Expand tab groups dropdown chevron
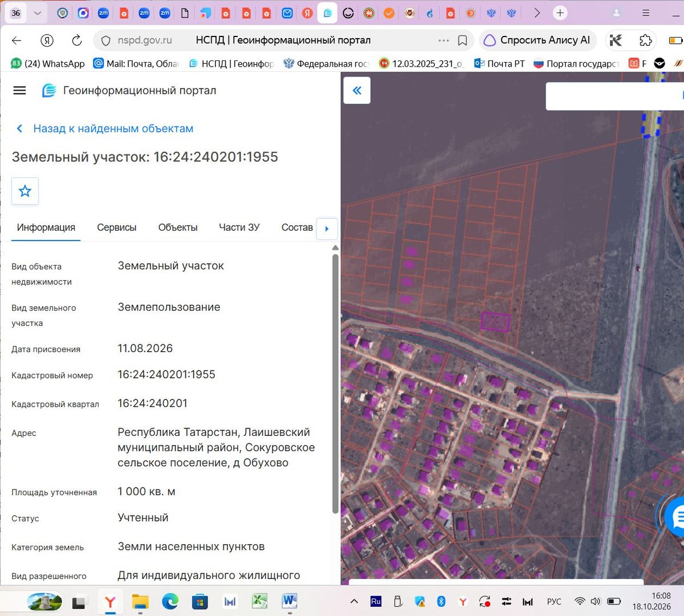The height and width of the screenshot is (616, 684). [x=38, y=13]
